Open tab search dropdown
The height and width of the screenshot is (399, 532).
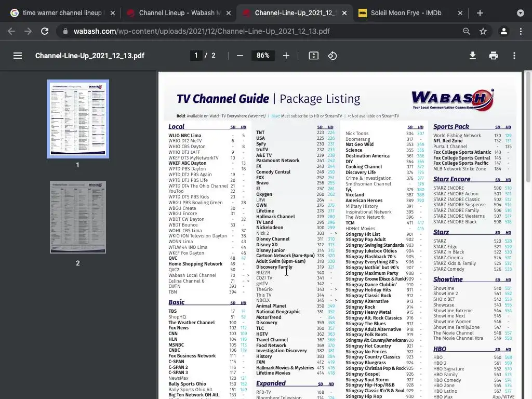[x=521, y=13]
